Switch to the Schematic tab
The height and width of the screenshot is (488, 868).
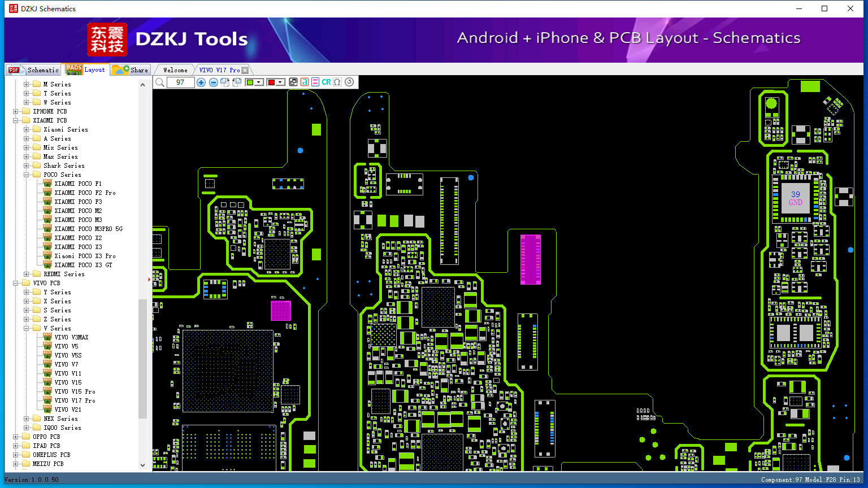tap(33, 70)
